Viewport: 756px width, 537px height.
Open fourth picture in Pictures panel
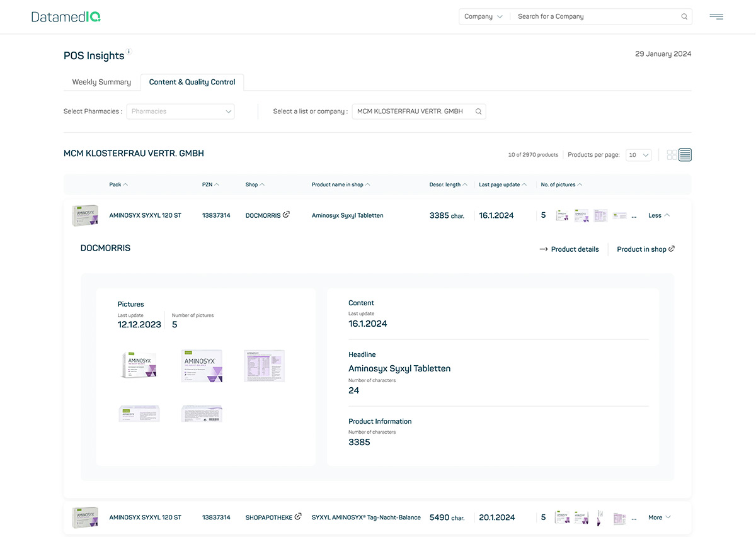[x=139, y=413]
